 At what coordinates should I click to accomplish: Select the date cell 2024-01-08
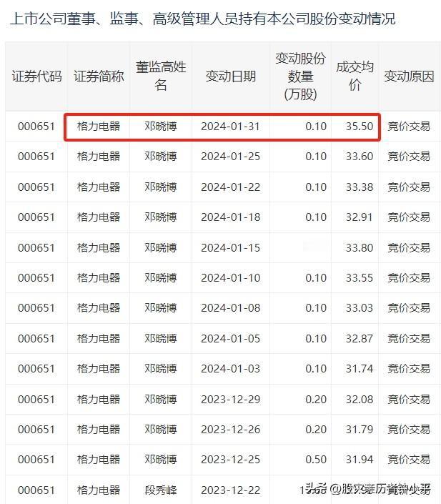click(230, 308)
